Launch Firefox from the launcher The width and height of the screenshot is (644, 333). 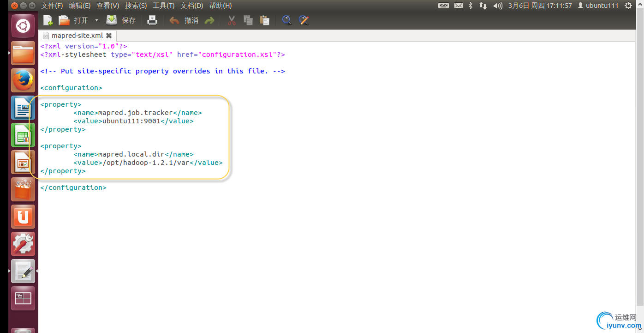click(23, 80)
